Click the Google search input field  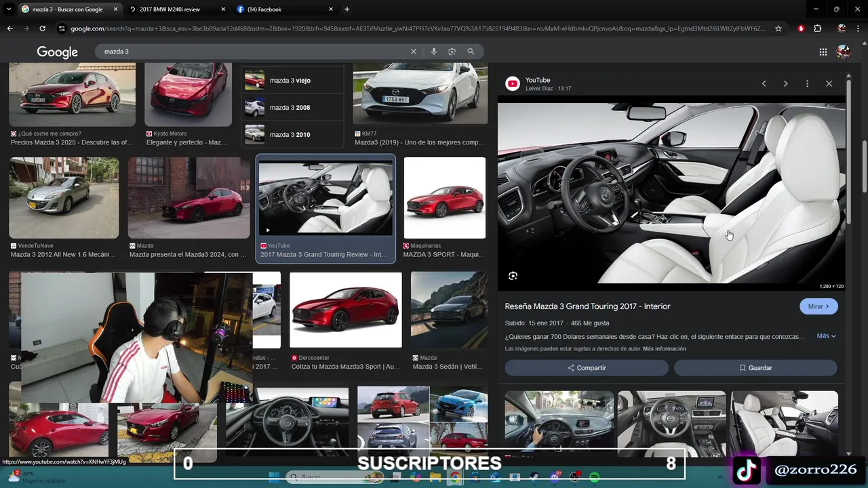pyautogui.click(x=254, y=52)
